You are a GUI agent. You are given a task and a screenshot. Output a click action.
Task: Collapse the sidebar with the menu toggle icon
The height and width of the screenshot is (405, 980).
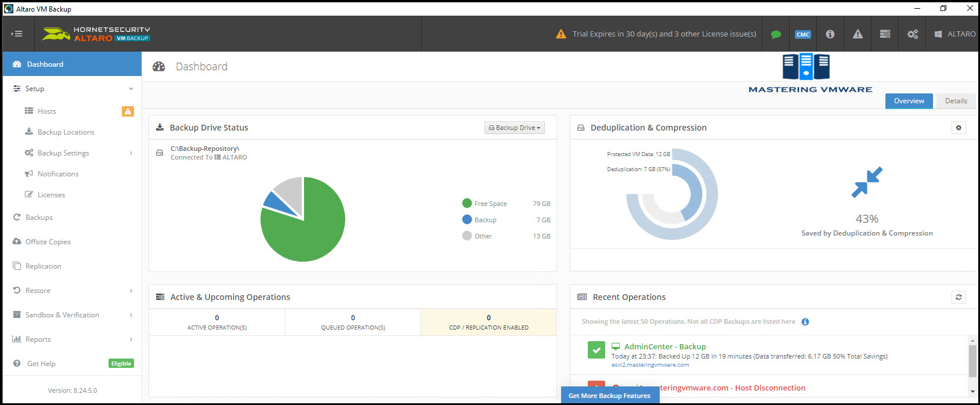17,34
